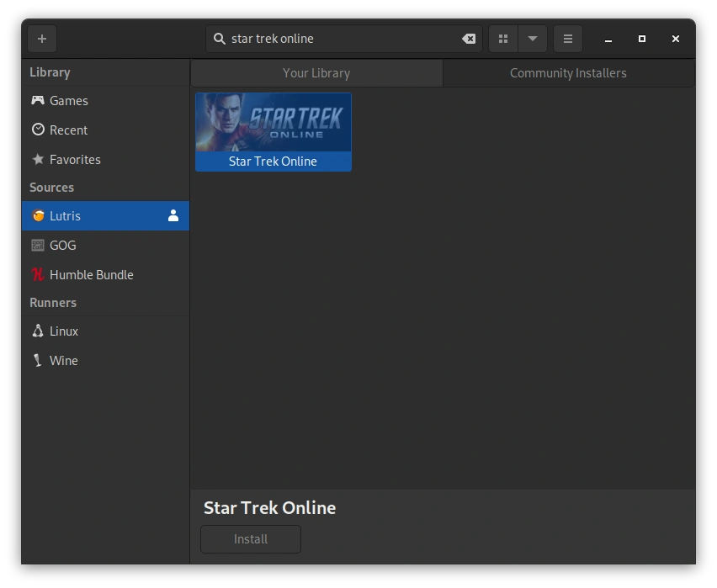The width and height of the screenshot is (717, 588).
Task: Click the Lutris account user icon
Action: [173, 216]
